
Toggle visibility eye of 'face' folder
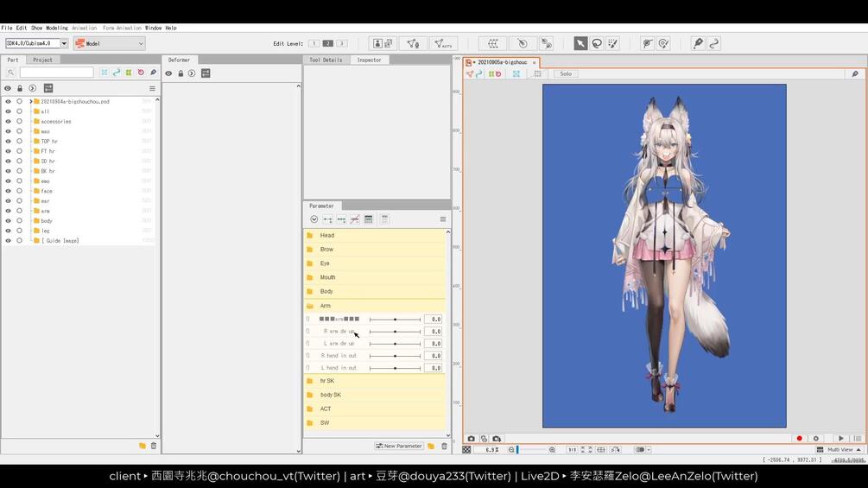point(8,191)
